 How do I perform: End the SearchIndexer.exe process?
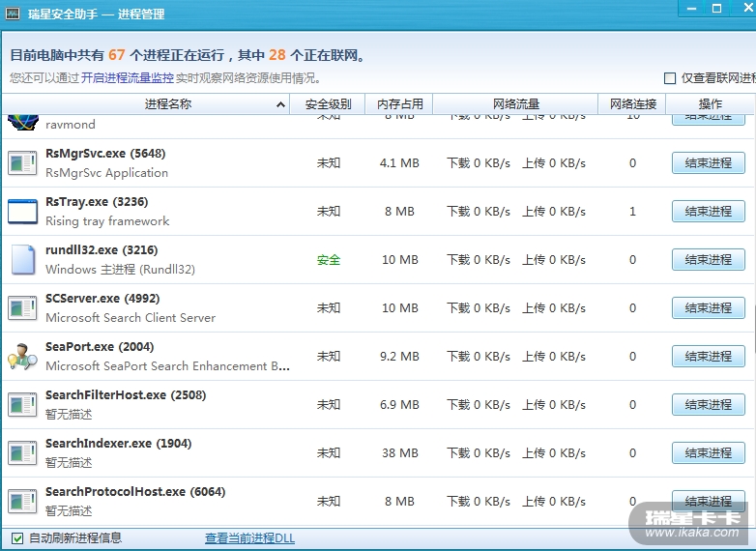click(708, 452)
